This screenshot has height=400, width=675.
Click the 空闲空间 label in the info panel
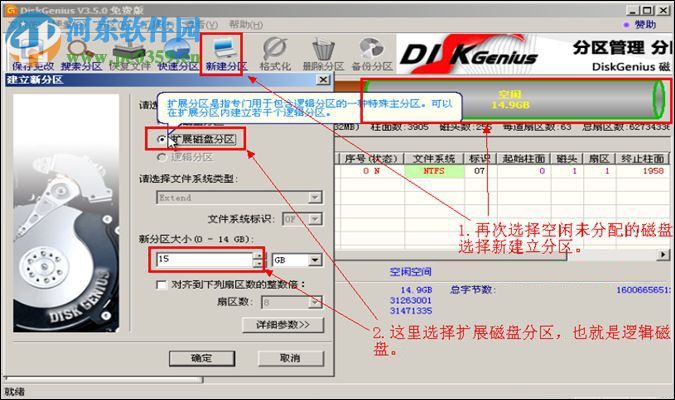click(x=410, y=272)
